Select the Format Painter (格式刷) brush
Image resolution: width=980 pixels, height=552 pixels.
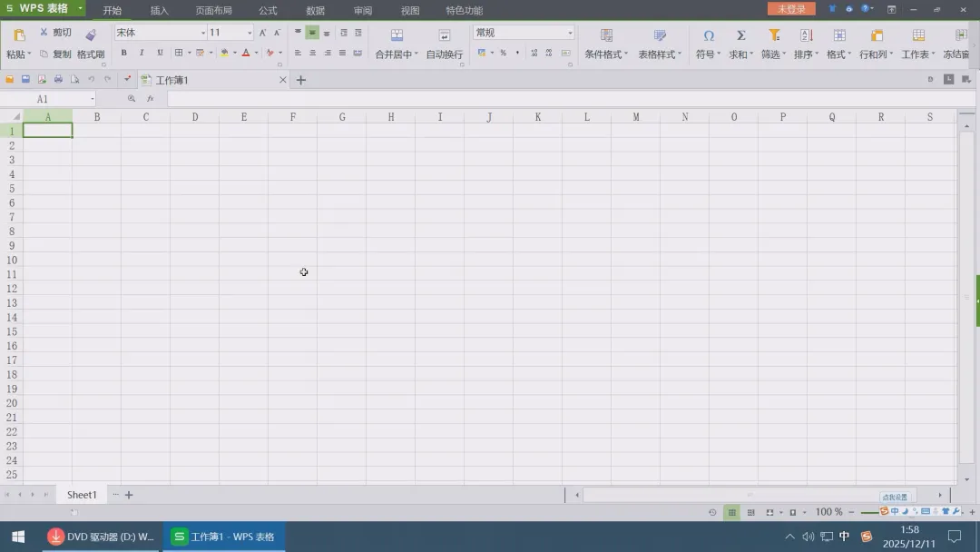(x=91, y=35)
